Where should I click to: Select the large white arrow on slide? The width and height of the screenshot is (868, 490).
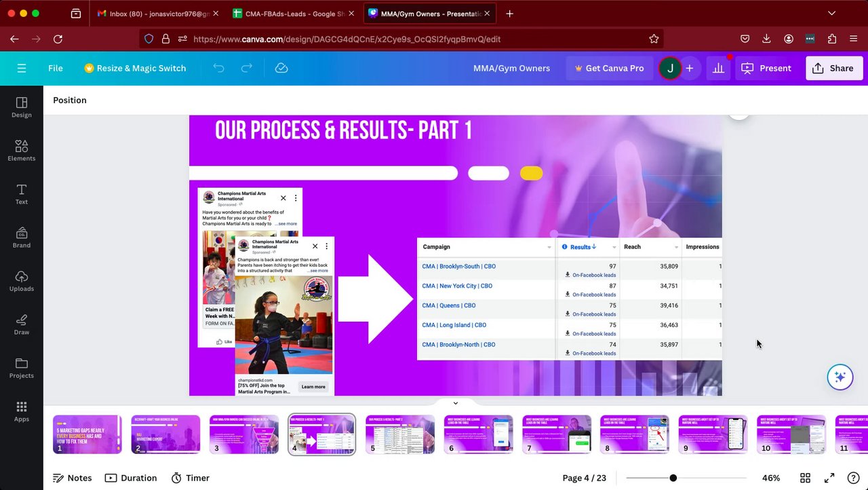(376, 299)
